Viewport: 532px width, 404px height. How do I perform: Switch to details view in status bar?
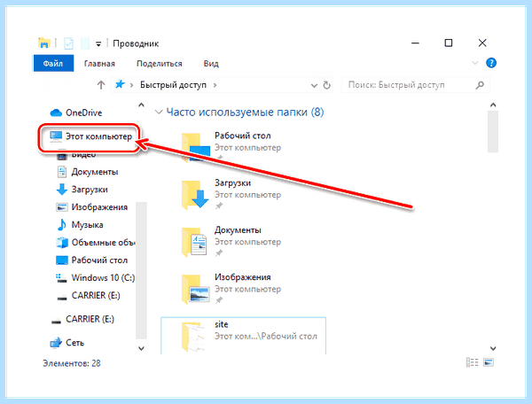click(x=472, y=362)
